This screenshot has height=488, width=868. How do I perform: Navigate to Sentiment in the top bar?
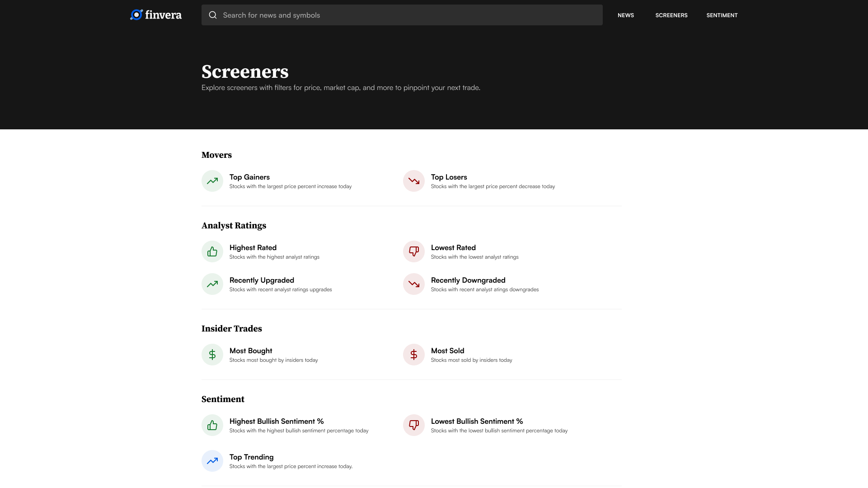click(722, 15)
